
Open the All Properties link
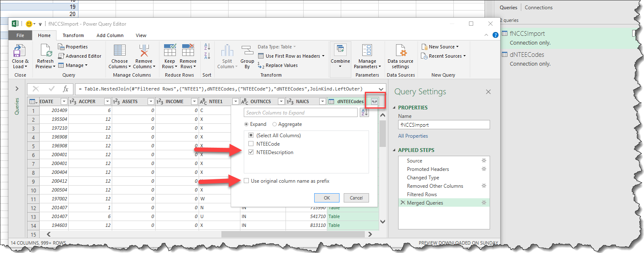[412, 136]
